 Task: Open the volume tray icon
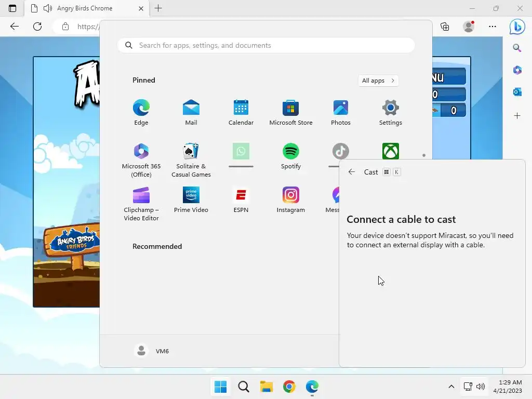coord(481,387)
